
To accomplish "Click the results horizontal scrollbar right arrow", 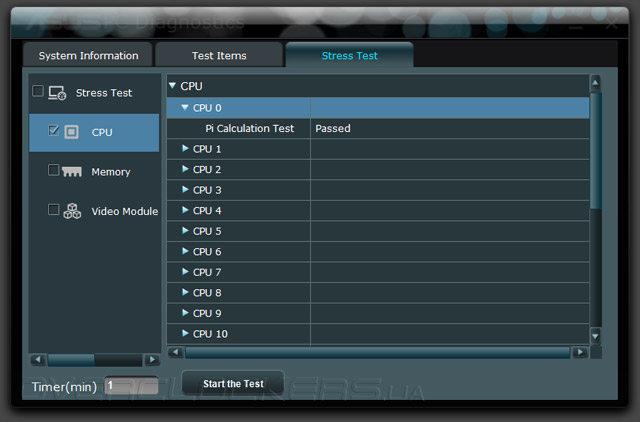I will pyautogui.click(x=579, y=353).
